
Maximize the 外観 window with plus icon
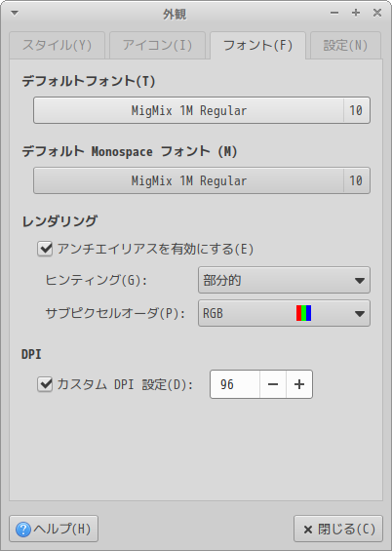(x=356, y=13)
